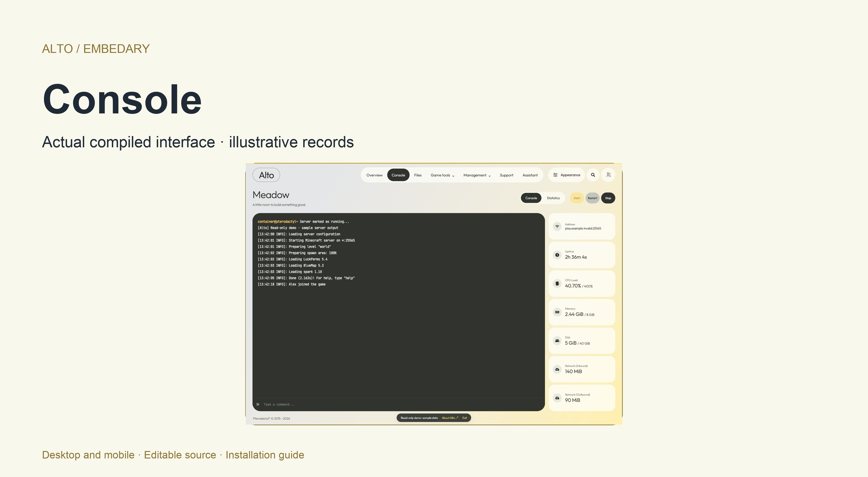The width and height of the screenshot is (868, 477).
Task: Follow the About Alto link
Action: tap(450, 418)
